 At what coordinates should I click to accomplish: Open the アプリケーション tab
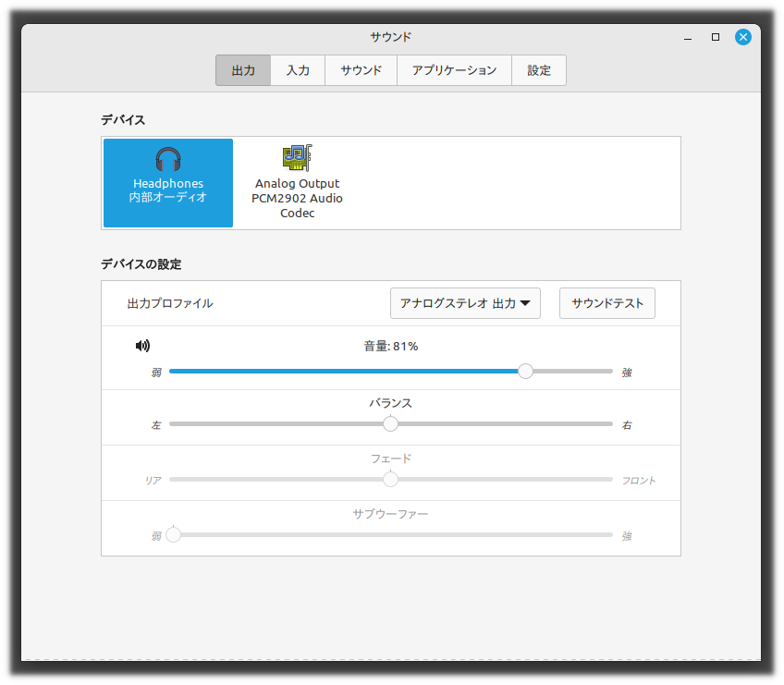click(x=454, y=70)
